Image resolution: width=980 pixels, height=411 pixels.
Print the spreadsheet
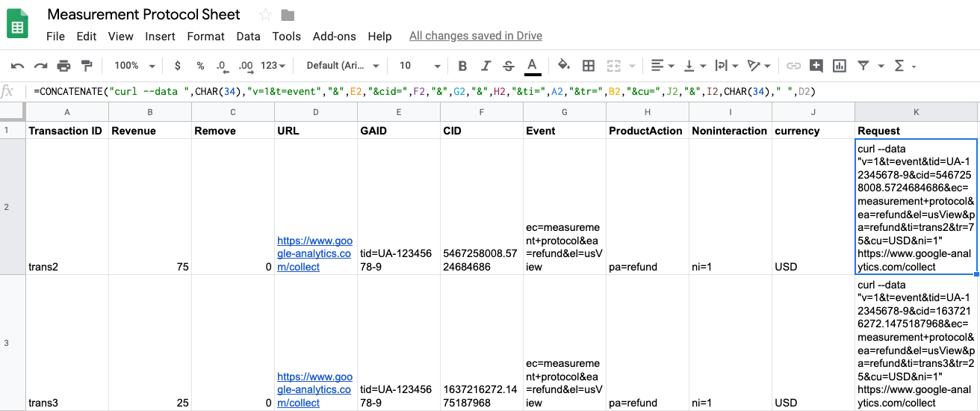click(x=63, y=66)
